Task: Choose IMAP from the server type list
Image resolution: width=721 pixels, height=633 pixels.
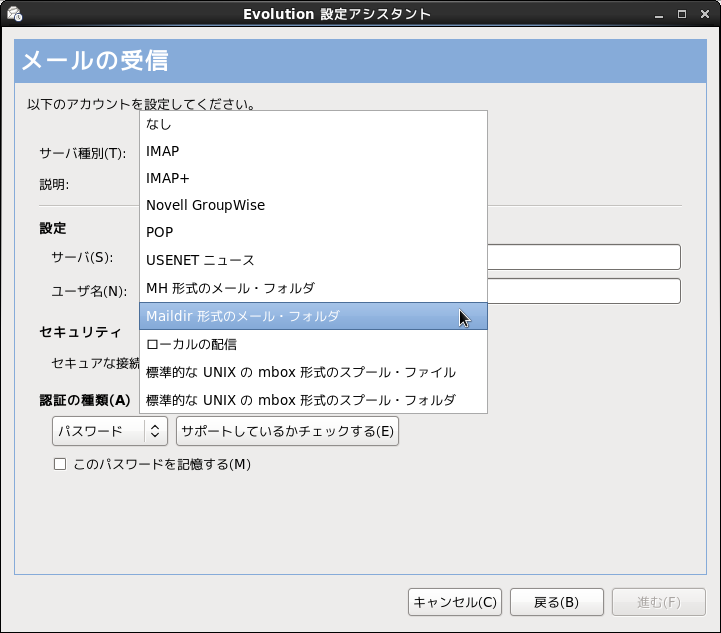Action: pos(313,151)
